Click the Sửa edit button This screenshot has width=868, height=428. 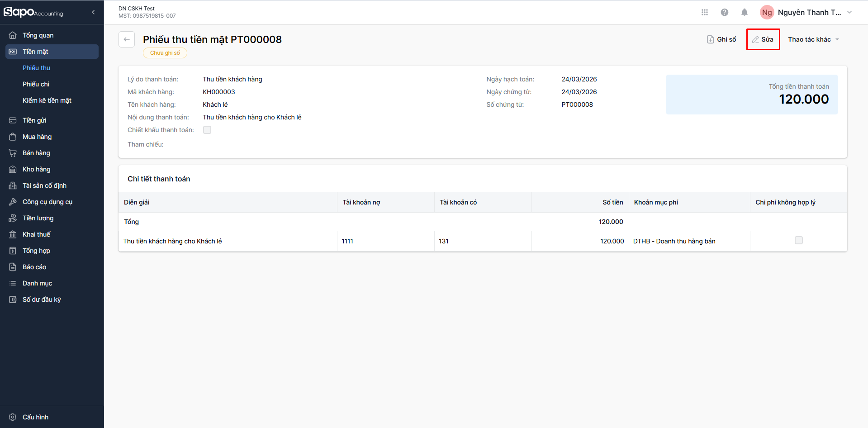click(x=763, y=39)
